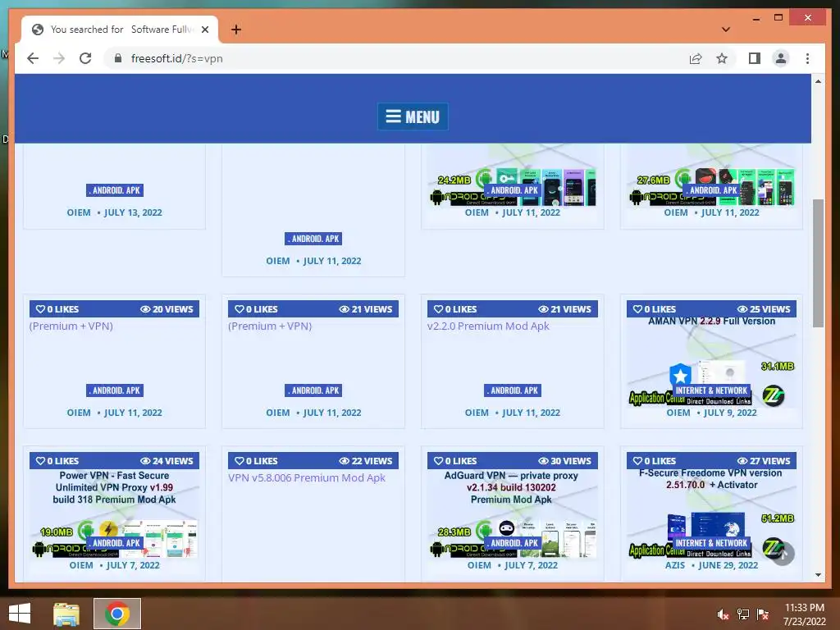Open author AZIS on June 29 post
The image size is (840, 630).
coord(675,565)
